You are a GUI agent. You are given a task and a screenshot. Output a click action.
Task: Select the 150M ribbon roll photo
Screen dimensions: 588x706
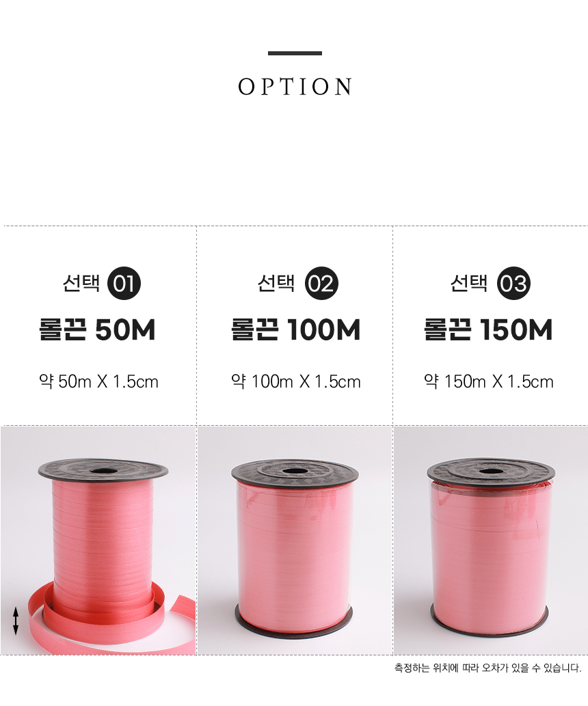[491, 541]
